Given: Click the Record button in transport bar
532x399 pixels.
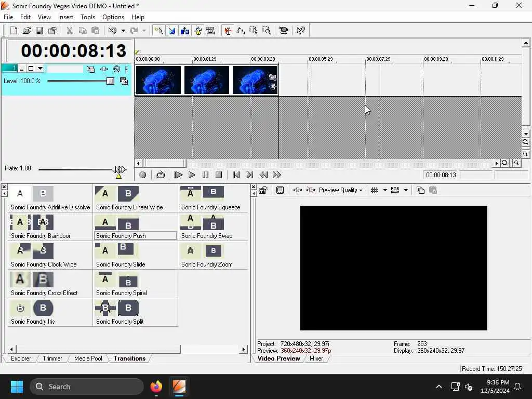Looking at the screenshot, I should pos(142,175).
